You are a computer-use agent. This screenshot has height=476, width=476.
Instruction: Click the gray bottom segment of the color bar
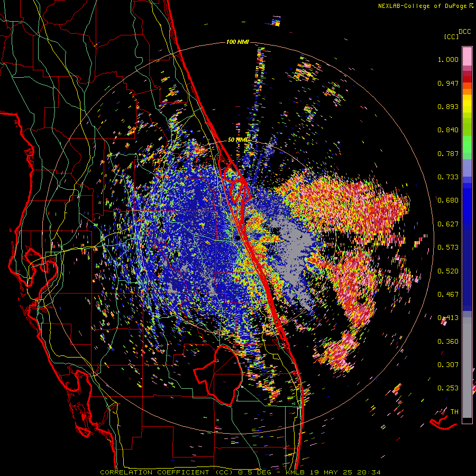pos(467,368)
